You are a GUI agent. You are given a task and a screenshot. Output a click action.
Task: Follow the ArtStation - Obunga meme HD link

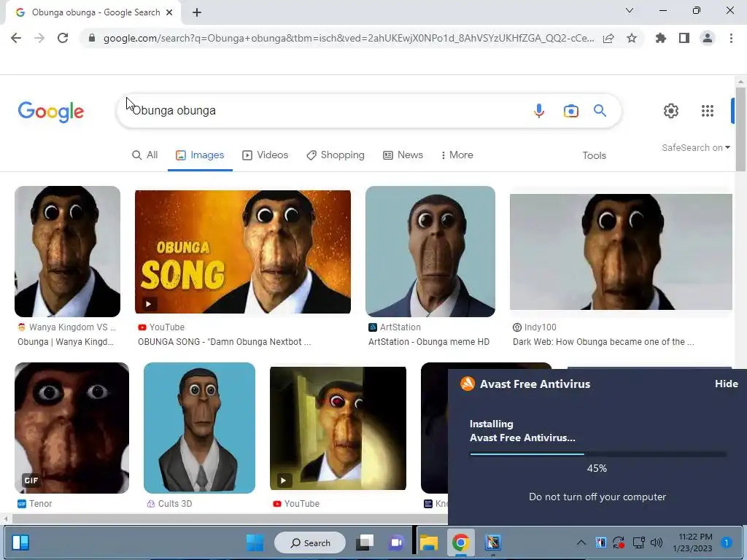429,342
